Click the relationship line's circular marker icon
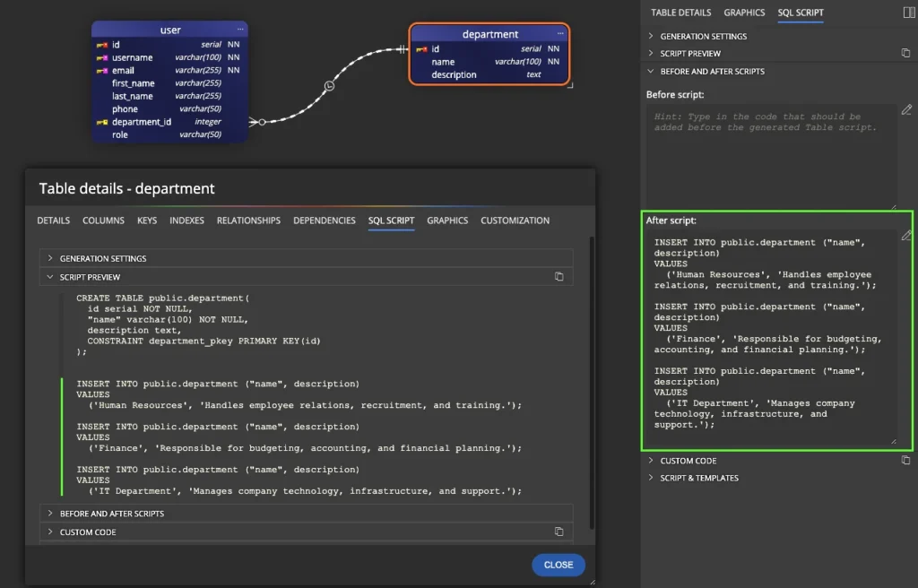Image resolution: width=918 pixels, height=588 pixels. 329,85
